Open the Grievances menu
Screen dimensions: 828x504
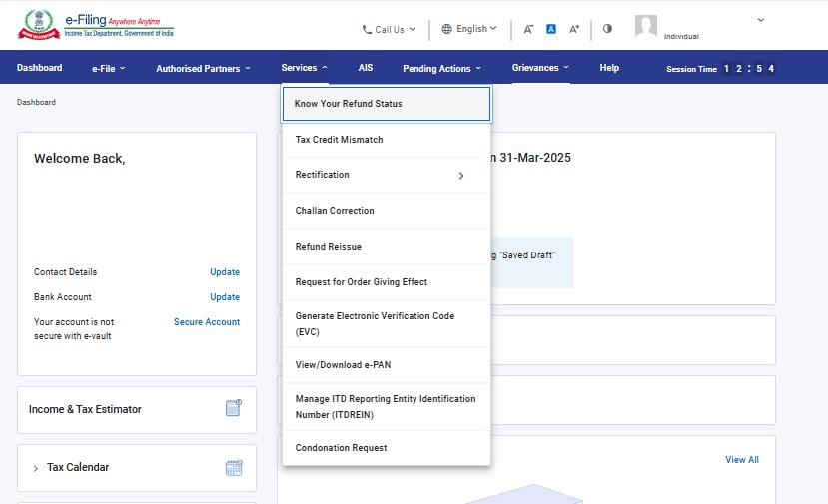pyautogui.click(x=540, y=68)
